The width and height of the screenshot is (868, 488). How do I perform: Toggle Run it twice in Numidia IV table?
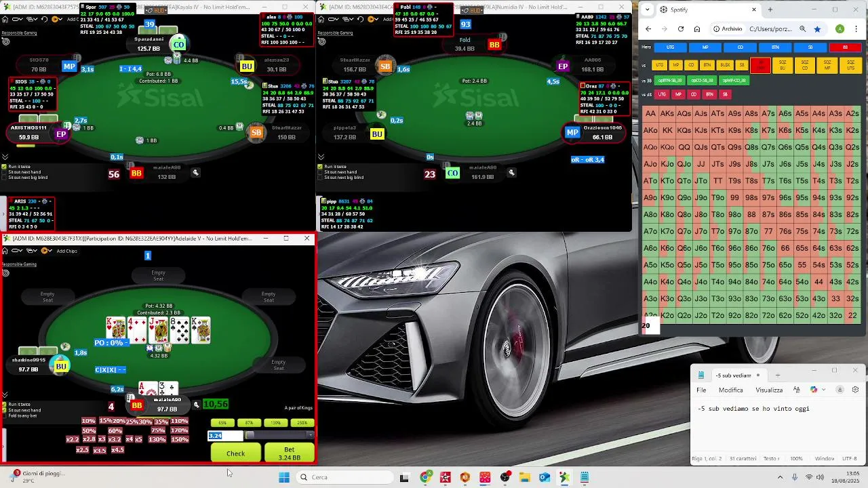[321, 167]
